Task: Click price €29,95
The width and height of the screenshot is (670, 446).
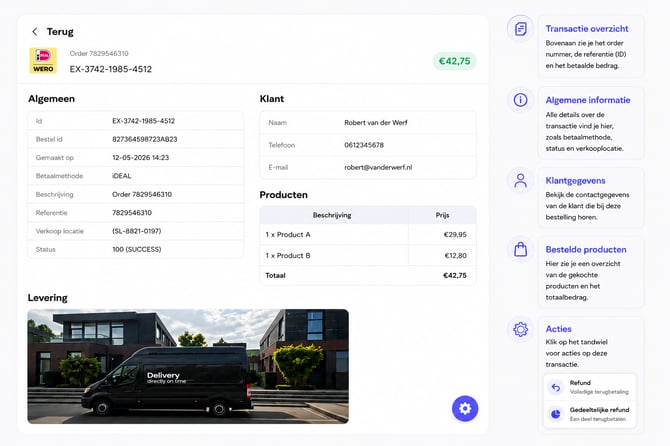Action: (455, 235)
